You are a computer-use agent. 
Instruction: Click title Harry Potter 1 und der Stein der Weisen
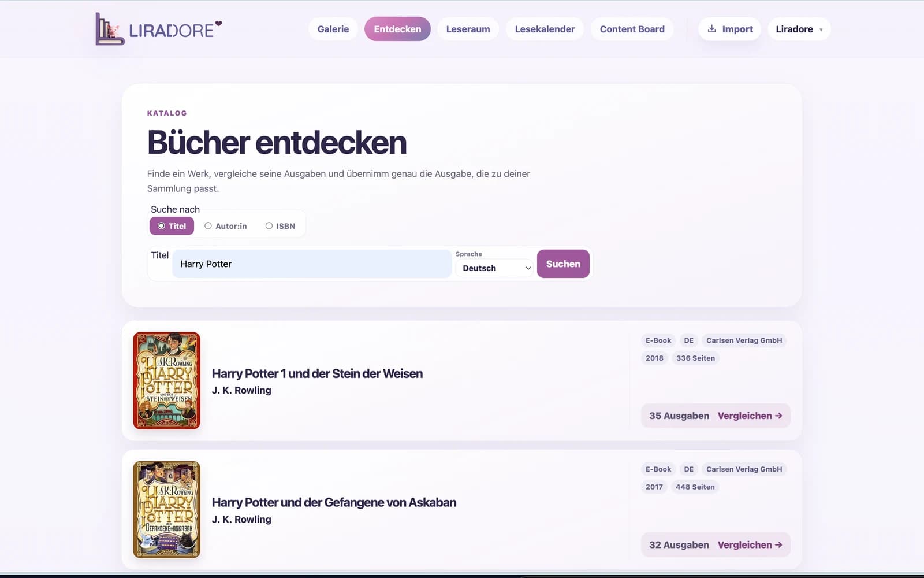click(317, 373)
